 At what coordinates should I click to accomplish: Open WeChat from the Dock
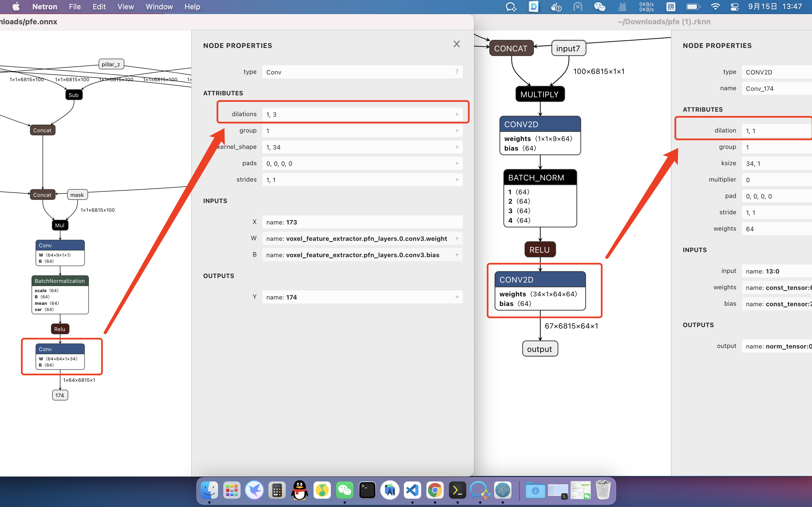click(x=344, y=490)
